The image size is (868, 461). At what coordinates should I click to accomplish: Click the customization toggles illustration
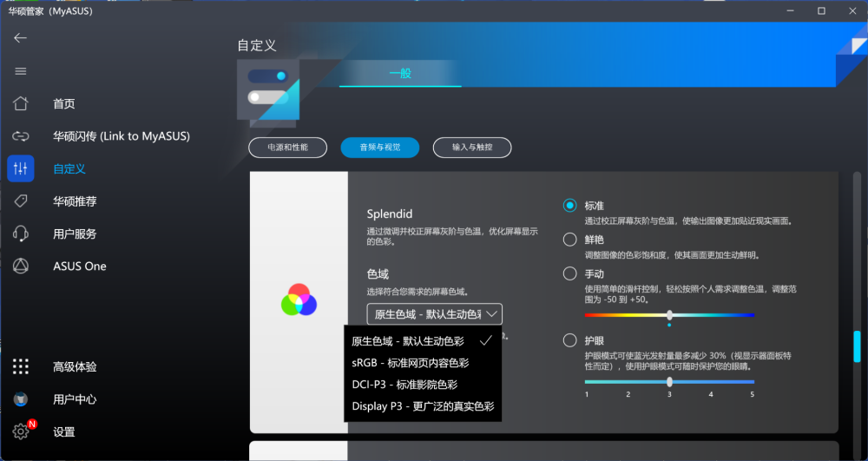(268, 91)
